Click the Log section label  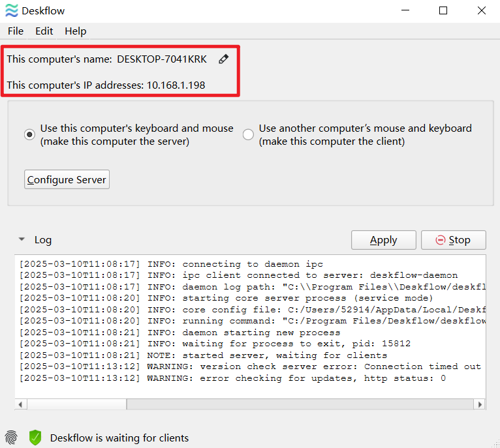(x=42, y=240)
